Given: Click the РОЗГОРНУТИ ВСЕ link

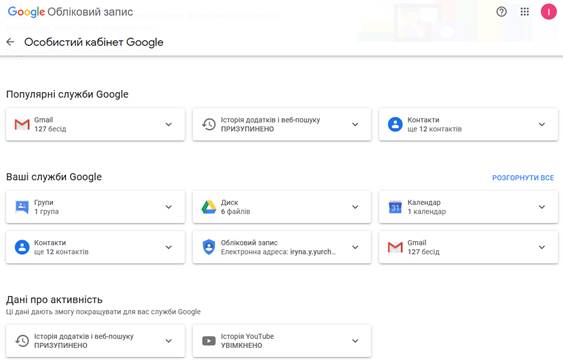Looking at the screenshot, I should [523, 178].
